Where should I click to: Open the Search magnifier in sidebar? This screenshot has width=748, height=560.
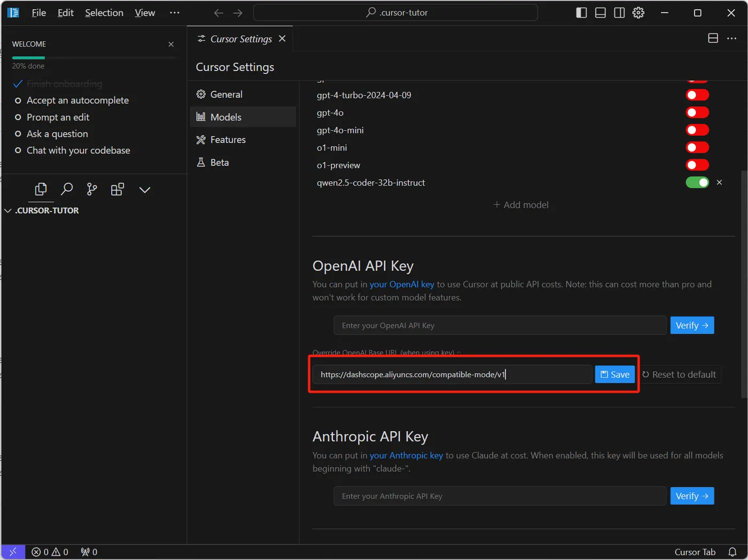tap(67, 189)
